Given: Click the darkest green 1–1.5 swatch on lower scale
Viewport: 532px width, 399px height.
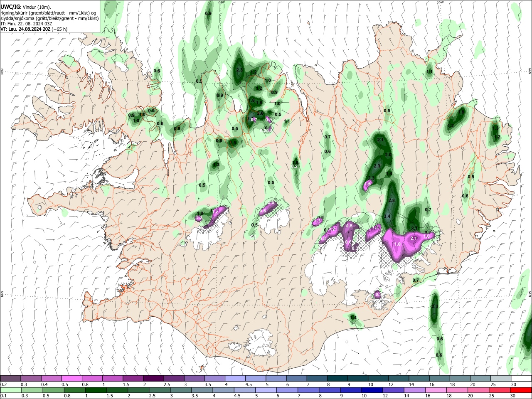Looking at the screenshot, I should (96, 390).
